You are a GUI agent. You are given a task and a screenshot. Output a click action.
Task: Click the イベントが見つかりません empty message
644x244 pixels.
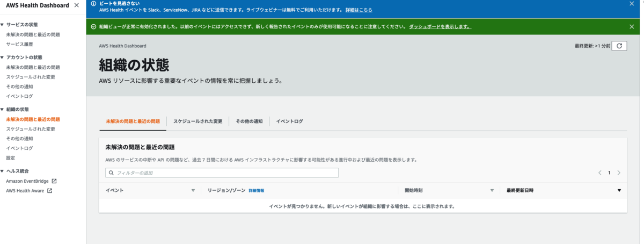pos(362,206)
